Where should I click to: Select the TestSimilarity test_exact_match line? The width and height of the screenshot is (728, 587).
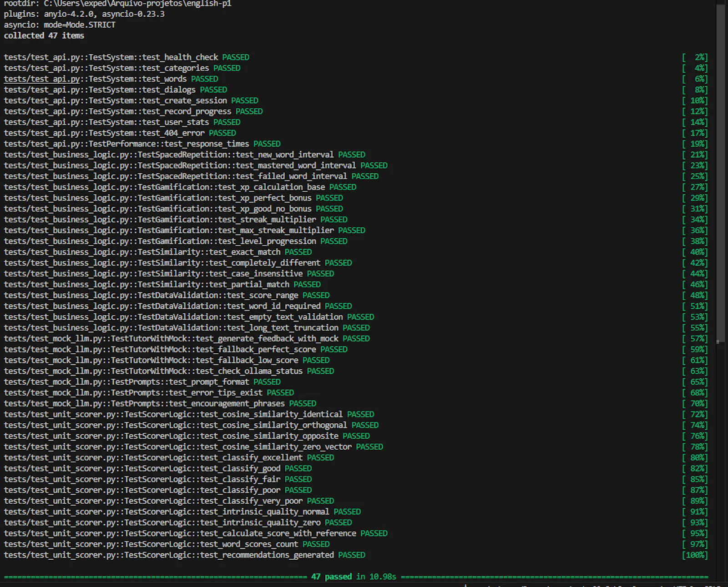coord(158,252)
